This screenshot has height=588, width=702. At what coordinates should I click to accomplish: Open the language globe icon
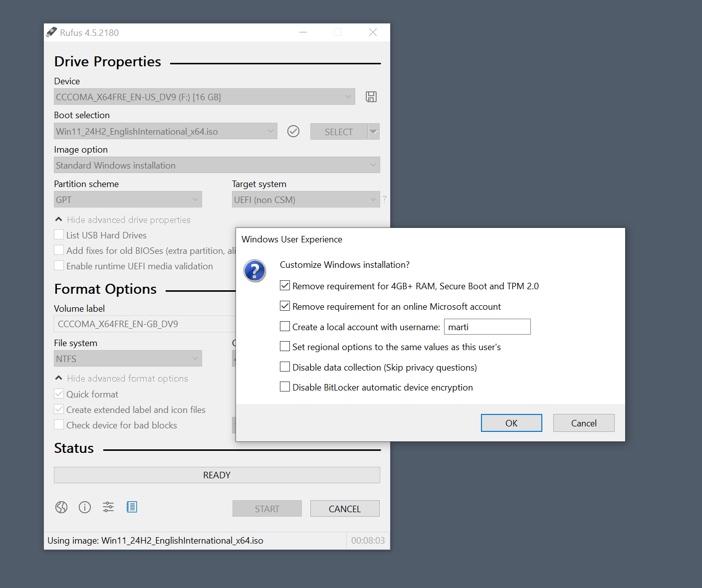coord(61,507)
